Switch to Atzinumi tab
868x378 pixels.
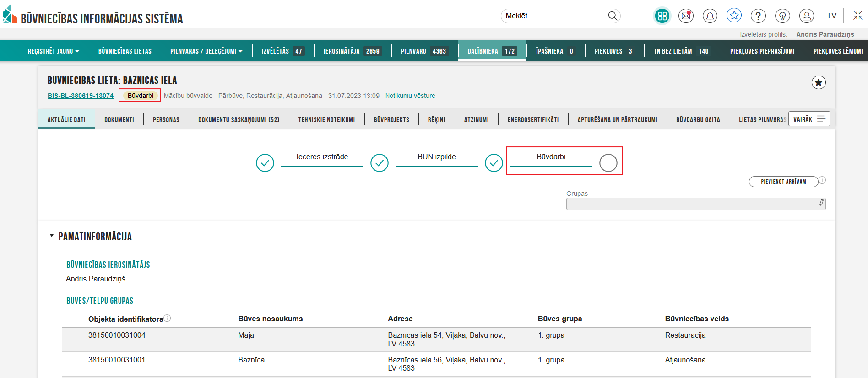[476, 119]
